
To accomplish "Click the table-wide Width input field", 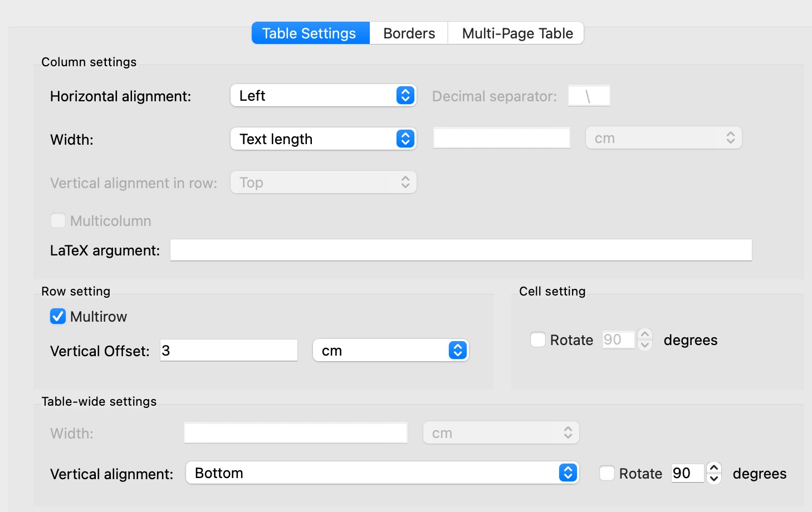I will [295, 433].
